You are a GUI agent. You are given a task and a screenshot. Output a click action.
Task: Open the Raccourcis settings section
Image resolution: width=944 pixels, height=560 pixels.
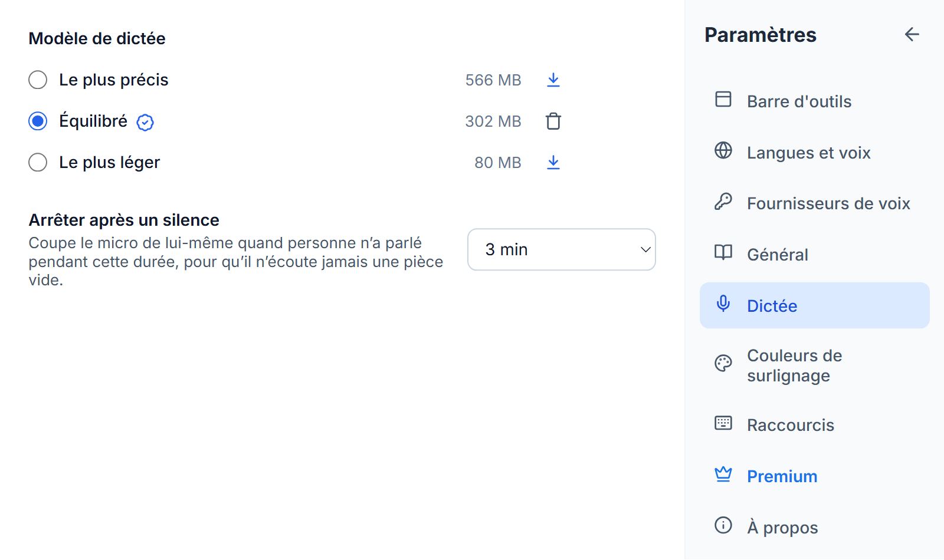tap(815, 424)
